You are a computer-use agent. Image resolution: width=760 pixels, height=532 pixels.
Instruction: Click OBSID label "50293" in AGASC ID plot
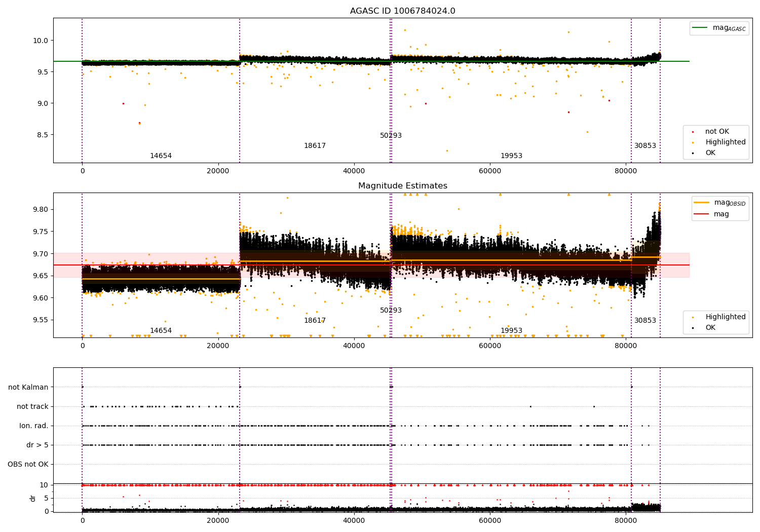[391, 136]
